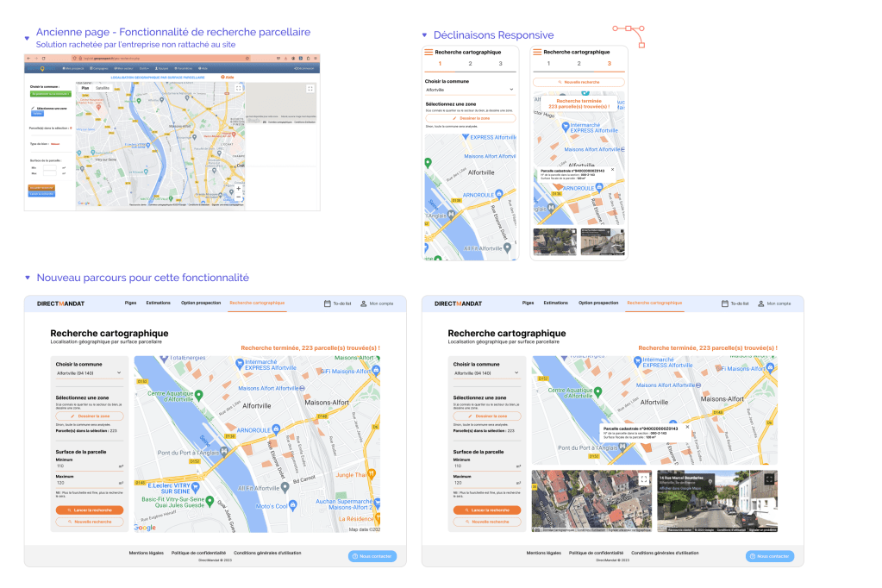Expand fullscreen on the Street View photo

pyautogui.click(x=769, y=479)
